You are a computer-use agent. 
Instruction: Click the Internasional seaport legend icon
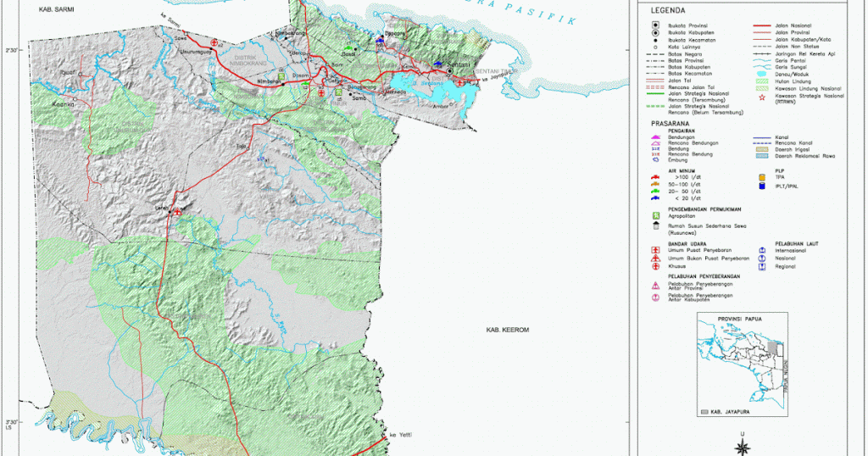(x=762, y=250)
